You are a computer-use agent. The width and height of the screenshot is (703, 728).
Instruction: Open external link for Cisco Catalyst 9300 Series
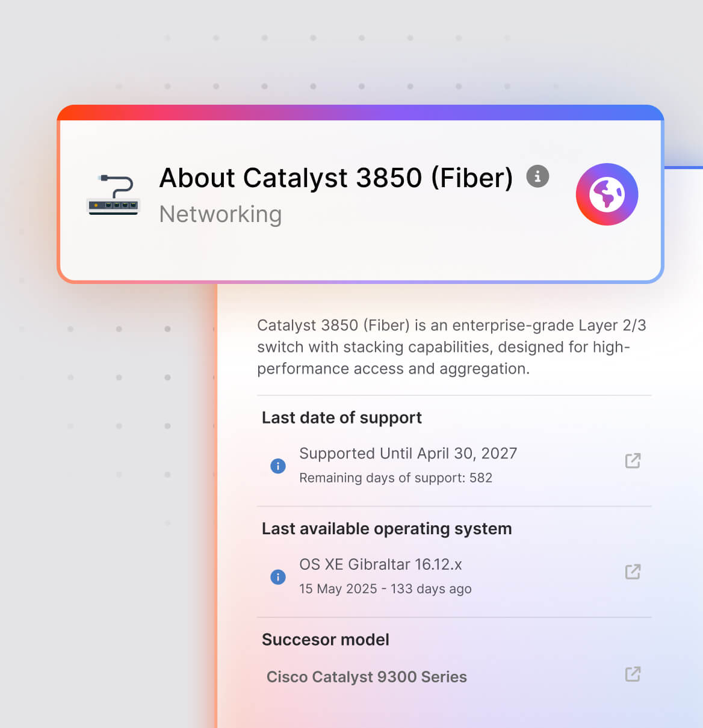click(633, 674)
